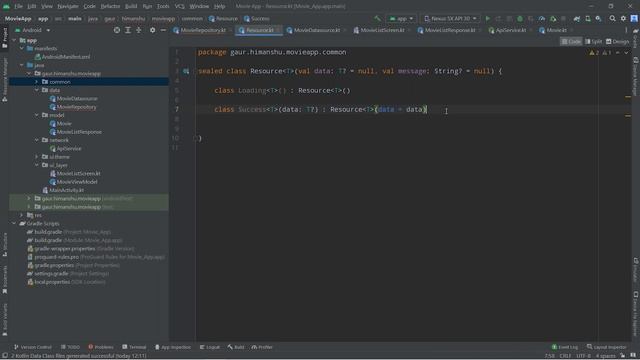This screenshot has height=360, width=640.
Task: Switch editor to Split view
Action: (x=594, y=41)
